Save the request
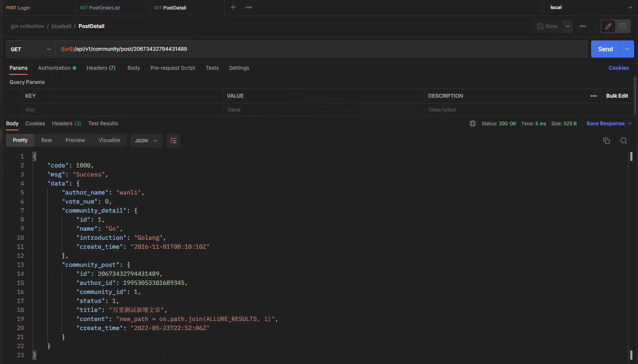The image size is (638, 364). (x=547, y=26)
